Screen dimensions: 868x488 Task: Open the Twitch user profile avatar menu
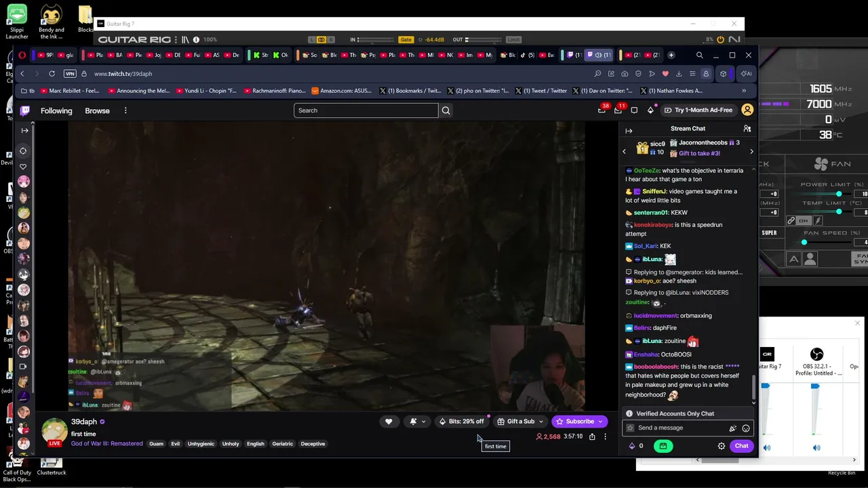click(747, 110)
